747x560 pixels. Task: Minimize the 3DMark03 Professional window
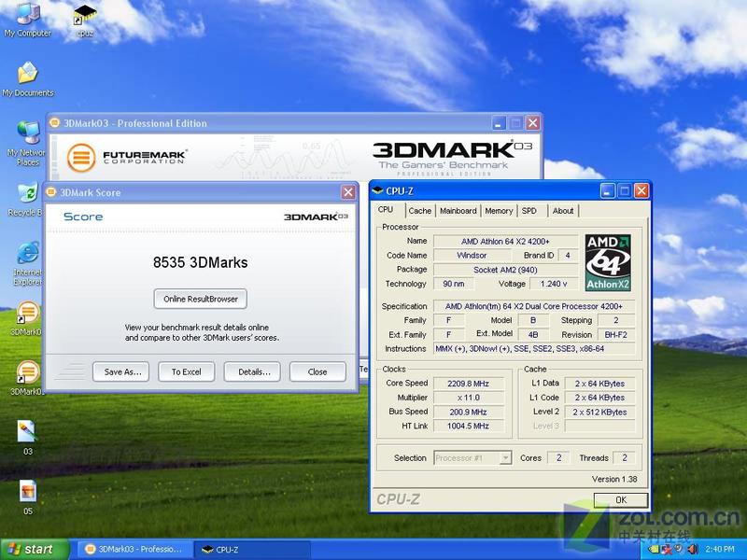pos(499,123)
